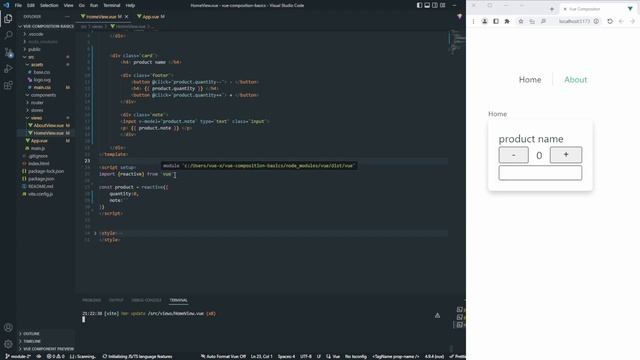Bookmark this page with the star icon
Image resolution: width=640 pixels, height=360 pixels.
[521, 21]
